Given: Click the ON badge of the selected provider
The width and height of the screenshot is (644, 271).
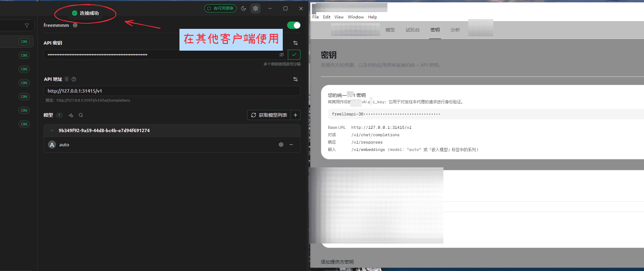Looking at the screenshot, I should pos(24,42).
